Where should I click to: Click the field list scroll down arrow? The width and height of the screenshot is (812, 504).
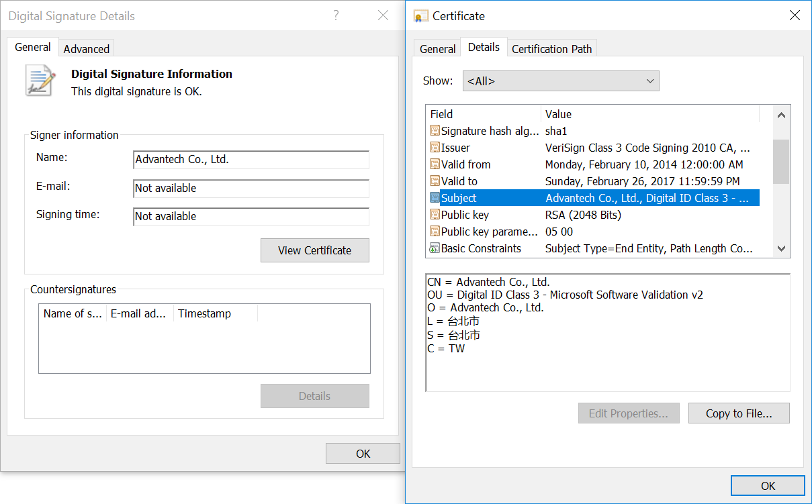tap(781, 248)
